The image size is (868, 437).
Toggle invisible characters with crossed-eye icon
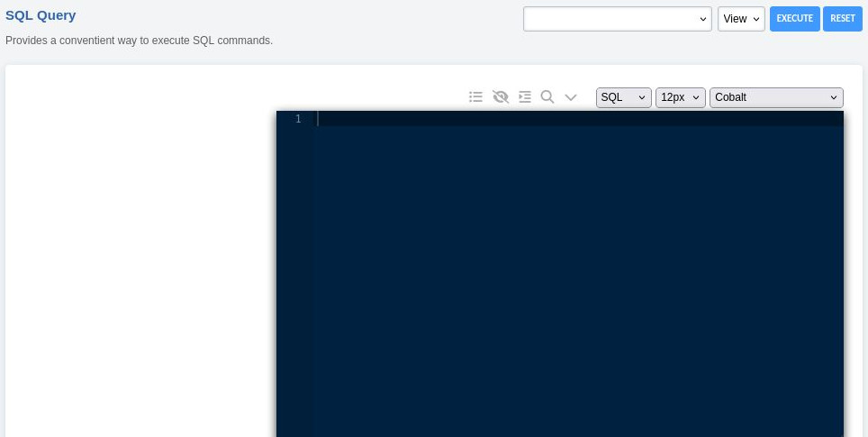(x=501, y=97)
